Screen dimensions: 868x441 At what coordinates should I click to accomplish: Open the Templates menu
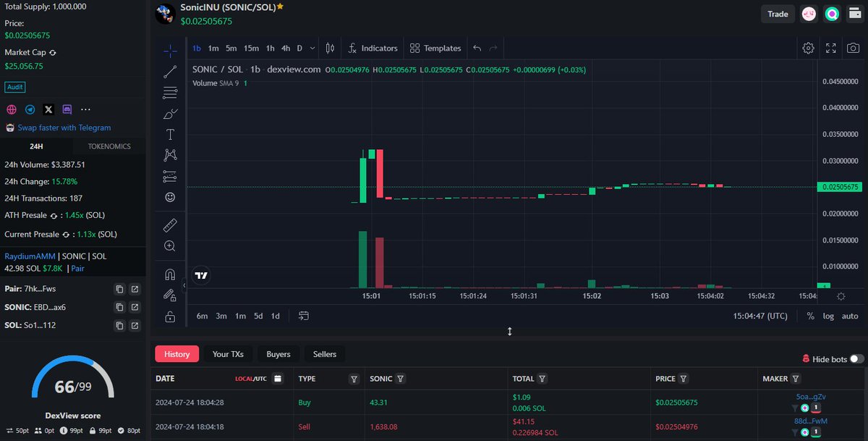435,49
